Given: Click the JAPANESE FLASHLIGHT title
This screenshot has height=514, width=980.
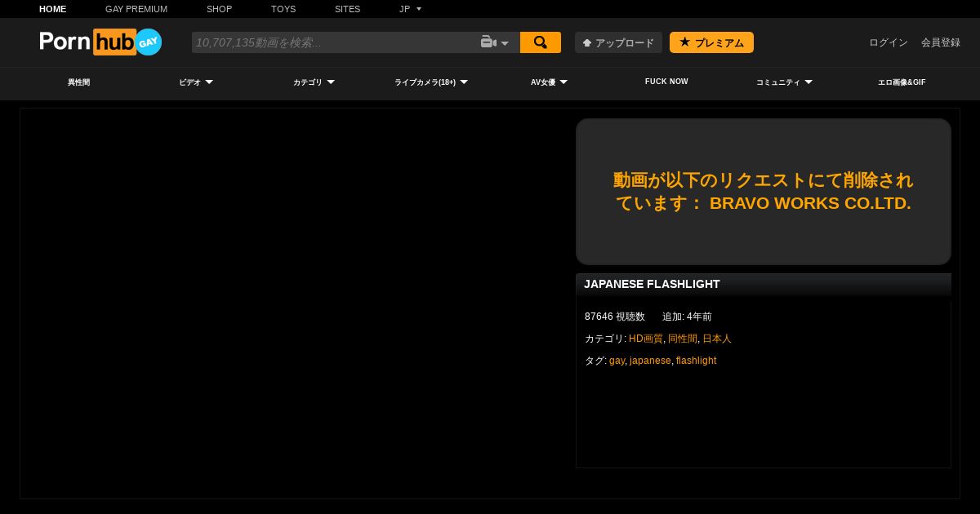Looking at the screenshot, I should pos(652,284).
